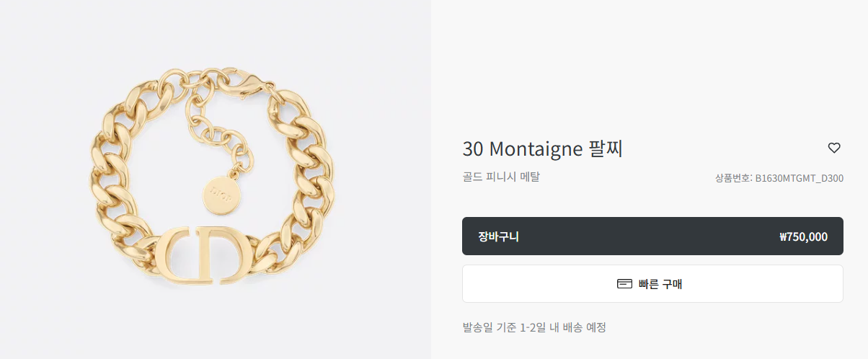Click the ₩750,000 price in cart bar
Image resolution: width=868 pixels, height=359 pixels.
click(x=803, y=236)
